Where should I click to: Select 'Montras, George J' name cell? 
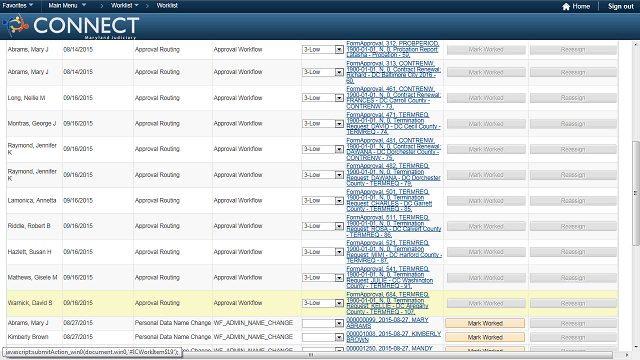tap(32, 123)
